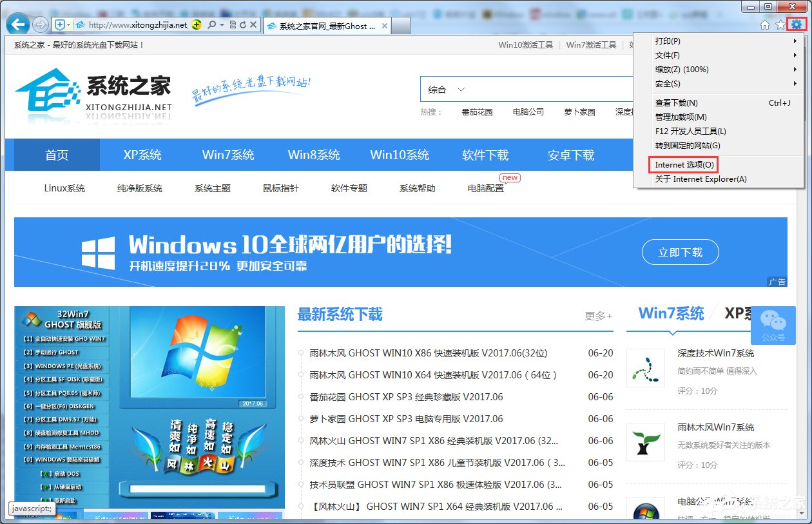Viewport: 812px width, 524px height.
Task: Open a new browser tab
Action: click(400, 26)
